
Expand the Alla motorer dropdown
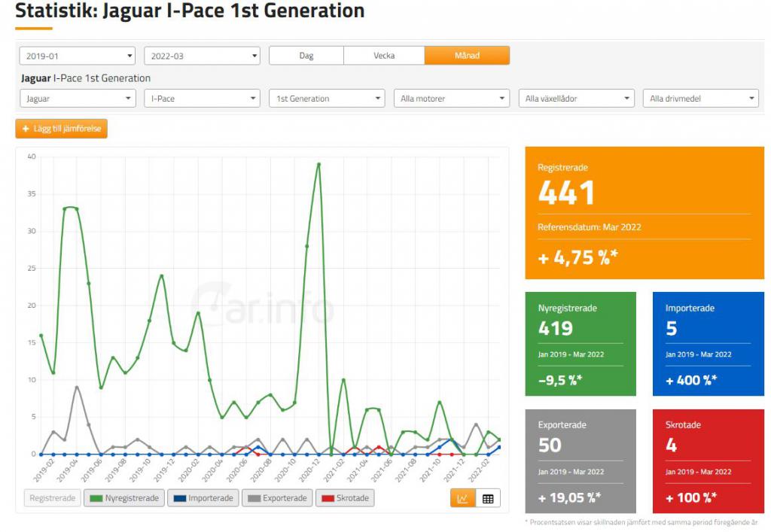(452, 99)
